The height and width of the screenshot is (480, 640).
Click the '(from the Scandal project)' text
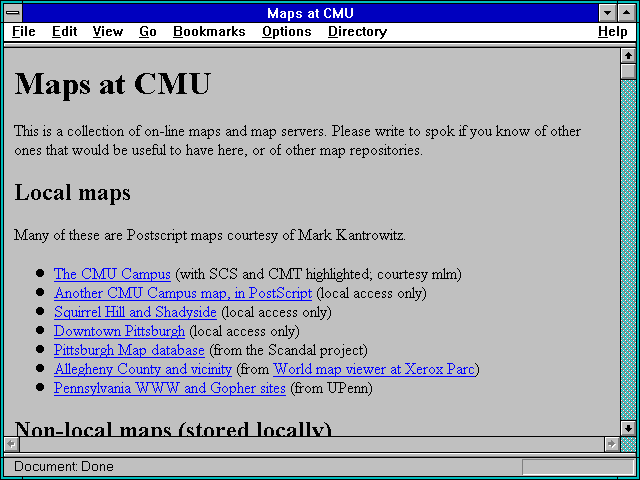coord(288,350)
